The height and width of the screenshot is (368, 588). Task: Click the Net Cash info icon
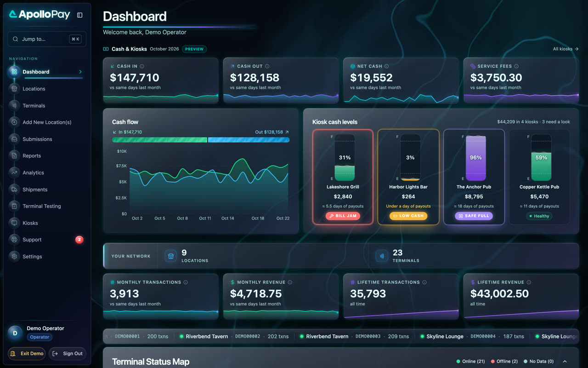click(x=387, y=66)
